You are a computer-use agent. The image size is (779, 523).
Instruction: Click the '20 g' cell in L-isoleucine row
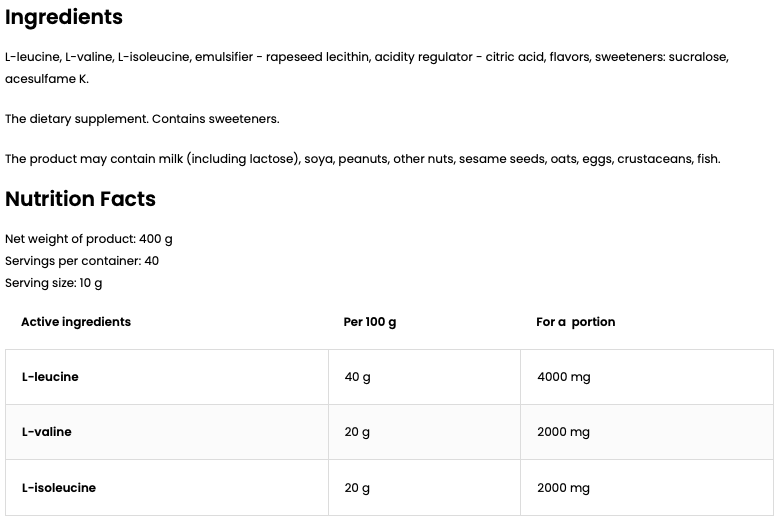(x=357, y=488)
